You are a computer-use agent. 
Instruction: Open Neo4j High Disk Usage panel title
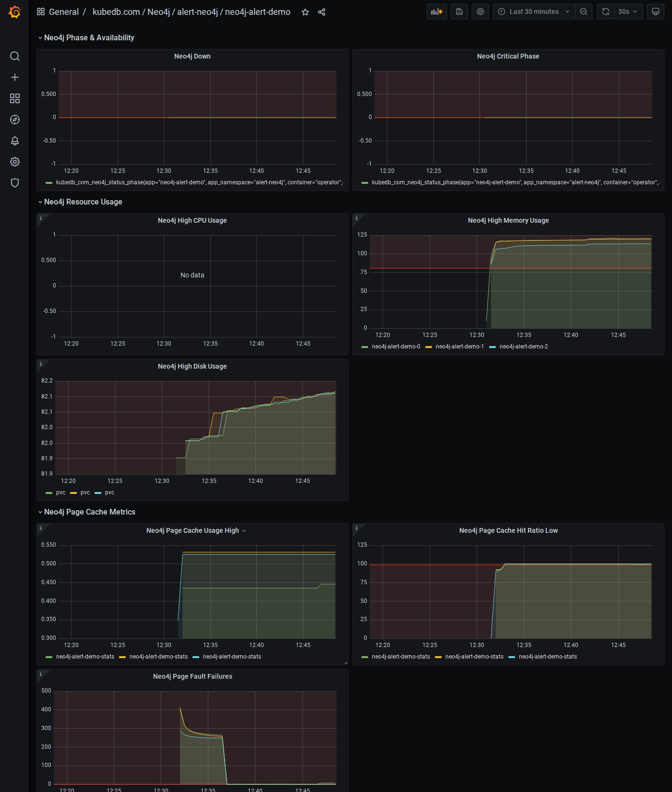point(192,366)
